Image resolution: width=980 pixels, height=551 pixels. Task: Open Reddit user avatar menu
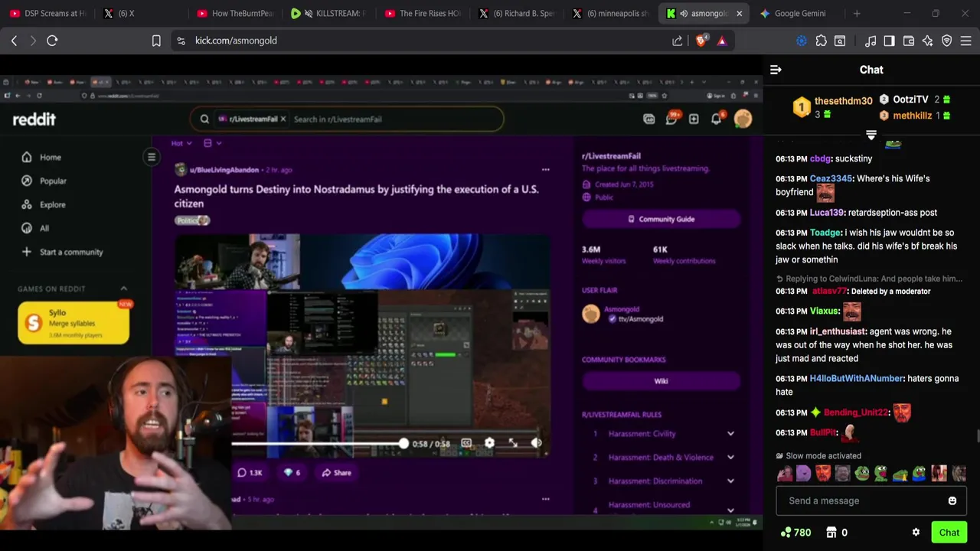pyautogui.click(x=743, y=119)
